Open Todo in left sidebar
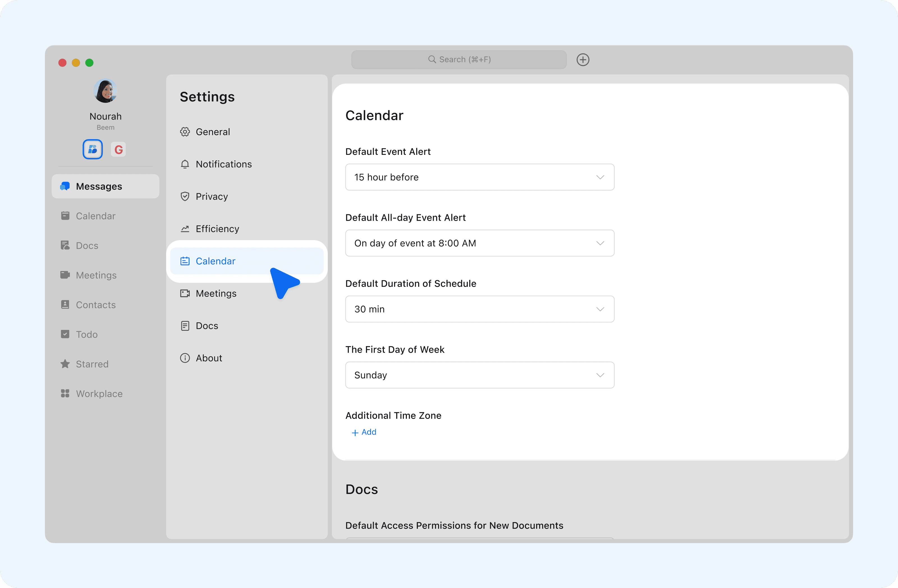 click(x=86, y=334)
